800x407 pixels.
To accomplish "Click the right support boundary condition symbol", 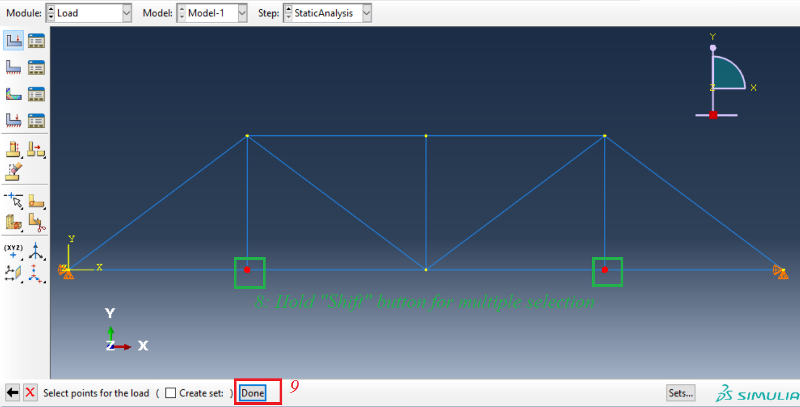I will click(x=781, y=272).
